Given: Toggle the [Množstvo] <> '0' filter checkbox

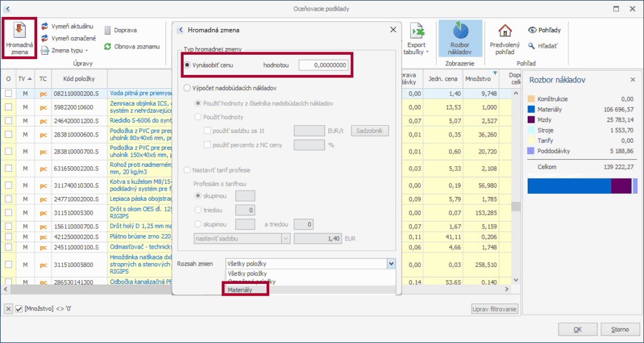Looking at the screenshot, I should [18, 309].
